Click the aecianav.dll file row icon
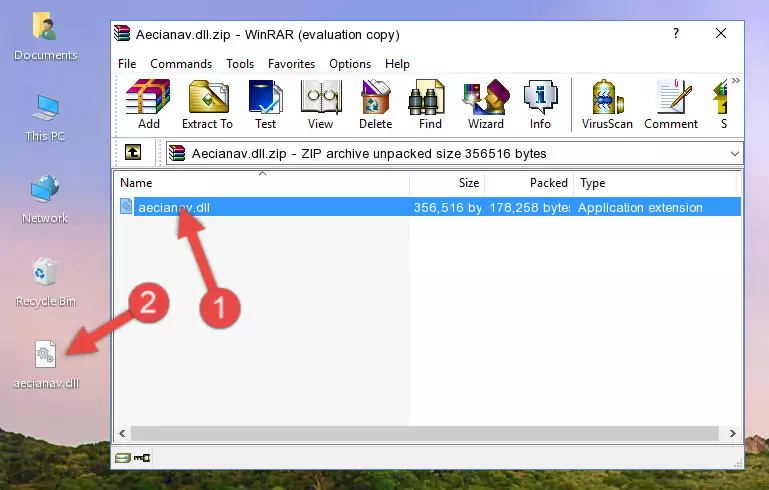The height and width of the screenshot is (490, 769). (x=126, y=206)
